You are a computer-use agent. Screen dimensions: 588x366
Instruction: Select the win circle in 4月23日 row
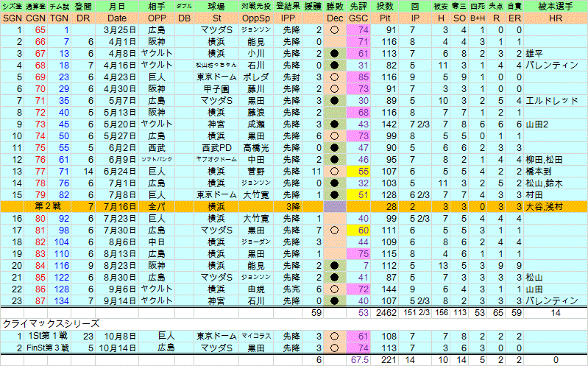(335, 77)
